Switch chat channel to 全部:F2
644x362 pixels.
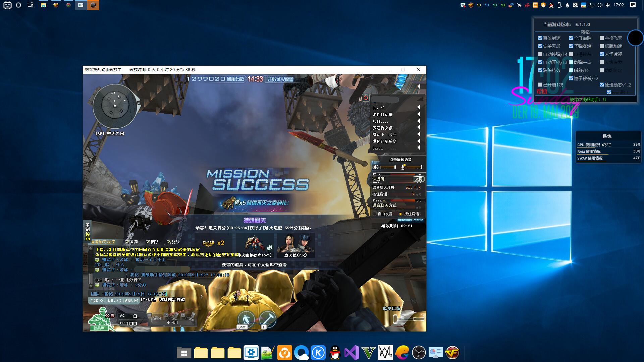point(97,301)
